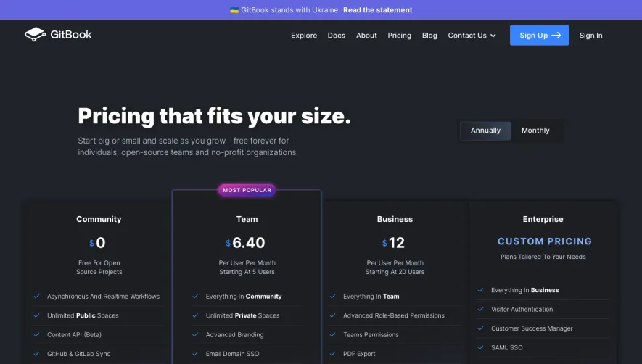The height and width of the screenshot is (364, 642).
Task: Open the Pricing nav item
Action: [x=400, y=36]
